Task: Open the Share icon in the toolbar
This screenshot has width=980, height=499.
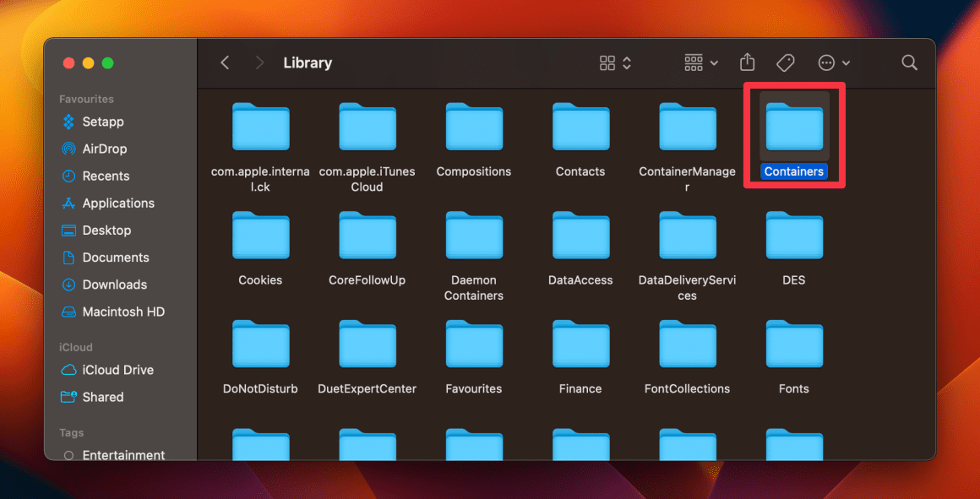Action: (x=747, y=62)
